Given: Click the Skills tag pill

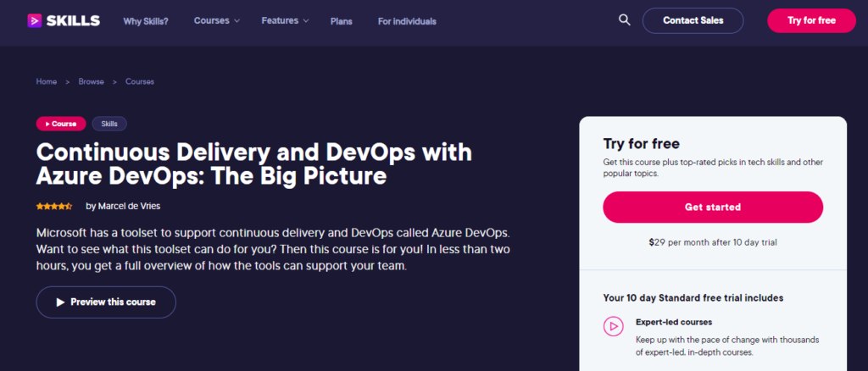Looking at the screenshot, I should tap(109, 124).
